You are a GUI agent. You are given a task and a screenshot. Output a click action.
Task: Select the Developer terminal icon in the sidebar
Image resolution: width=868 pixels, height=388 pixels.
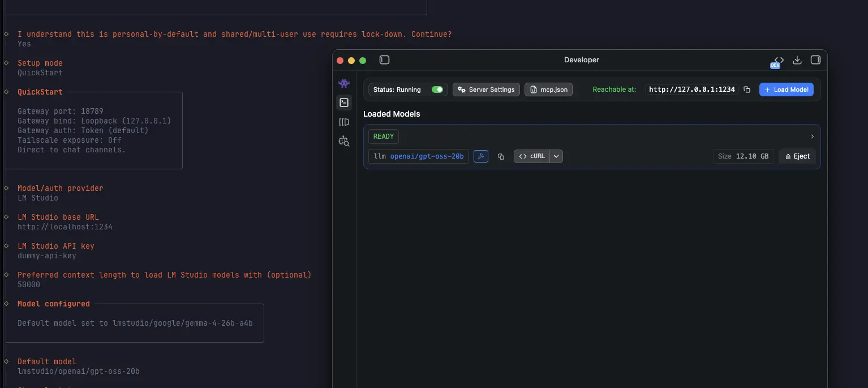pyautogui.click(x=344, y=103)
